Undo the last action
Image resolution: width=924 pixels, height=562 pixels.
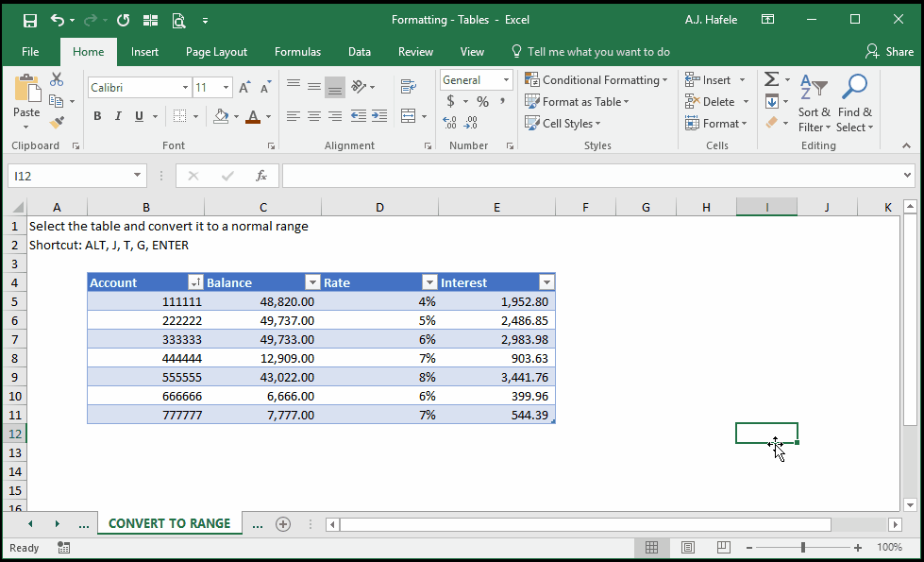coord(58,20)
